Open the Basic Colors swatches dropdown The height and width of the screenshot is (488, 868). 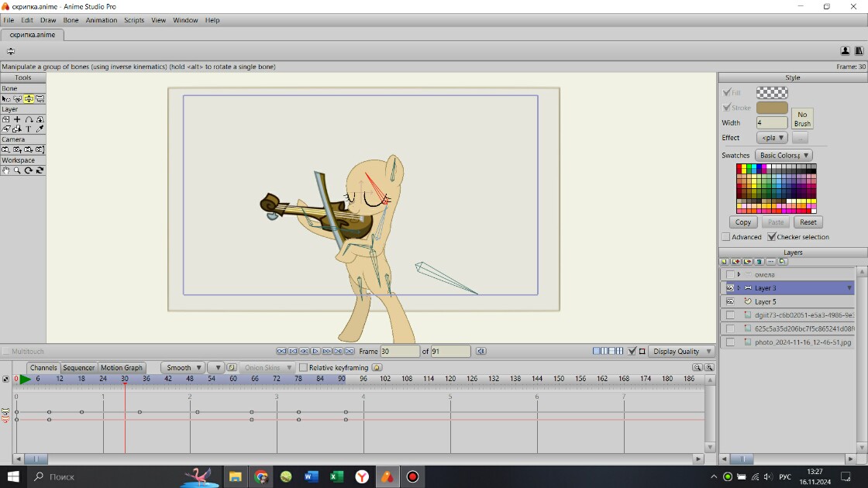coord(784,156)
